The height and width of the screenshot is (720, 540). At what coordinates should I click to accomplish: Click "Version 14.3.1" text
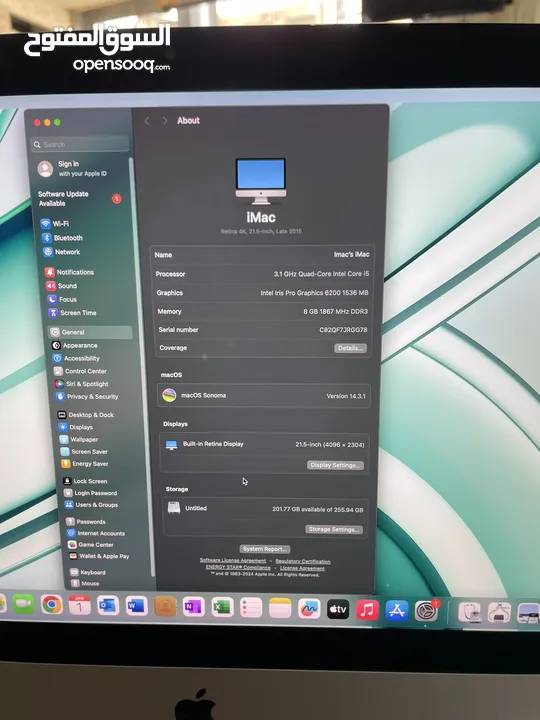click(x=346, y=396)
